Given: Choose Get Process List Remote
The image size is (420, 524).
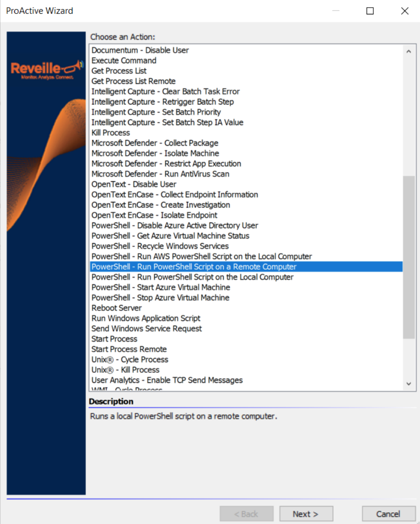Looking at the screenshot, I should [246, 81].
